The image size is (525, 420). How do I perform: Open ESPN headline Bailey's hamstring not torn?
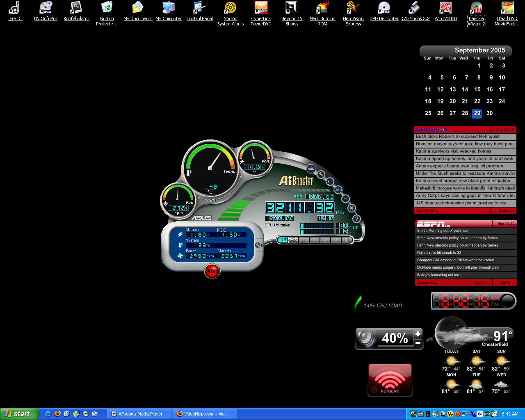[465, 275]
